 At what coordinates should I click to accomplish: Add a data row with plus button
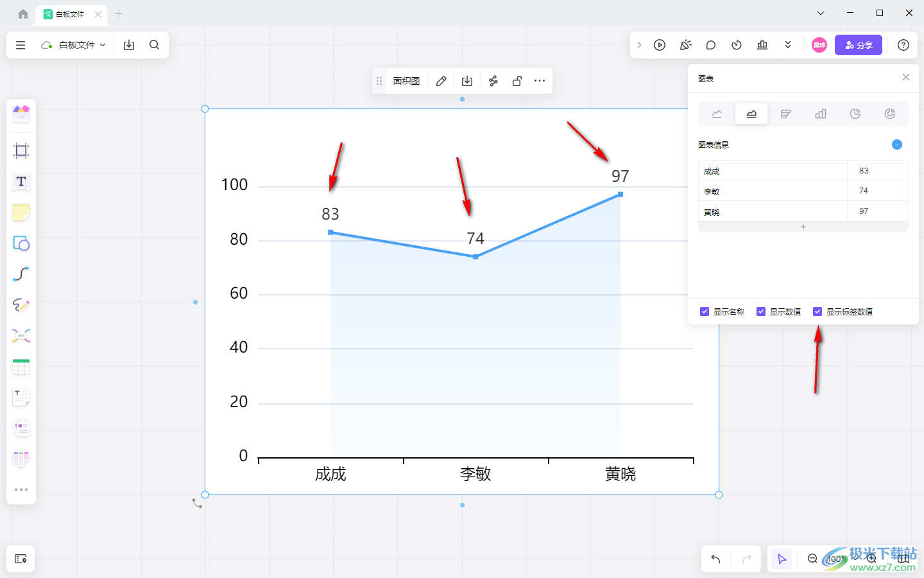tap(803, 227)
